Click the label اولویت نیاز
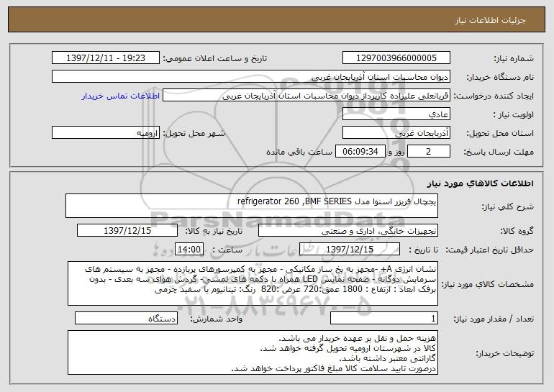The height and width of the screenshot is (392, 554). [x=514, y=115]
